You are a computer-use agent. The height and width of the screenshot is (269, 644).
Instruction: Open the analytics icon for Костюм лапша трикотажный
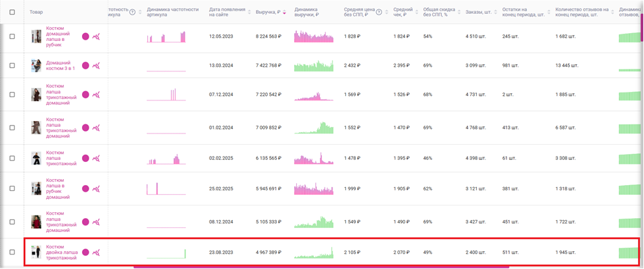pyautogui.click(x=96, y=158)
